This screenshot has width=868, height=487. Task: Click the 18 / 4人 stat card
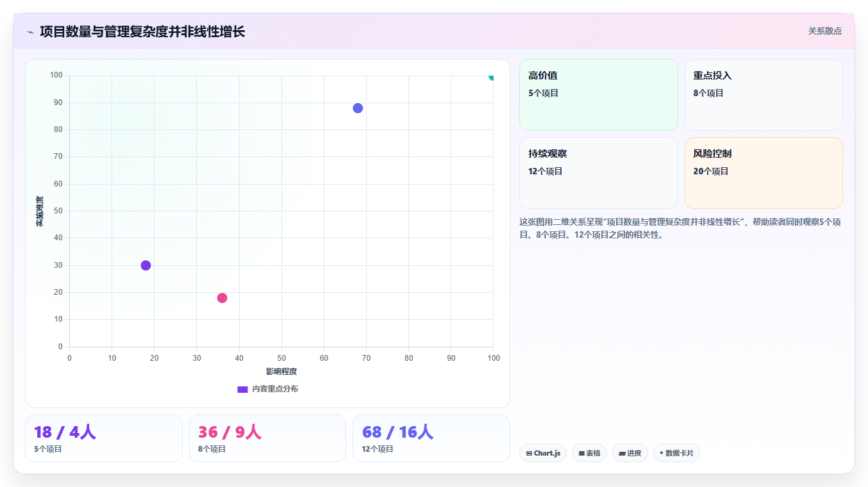point(104,438)
